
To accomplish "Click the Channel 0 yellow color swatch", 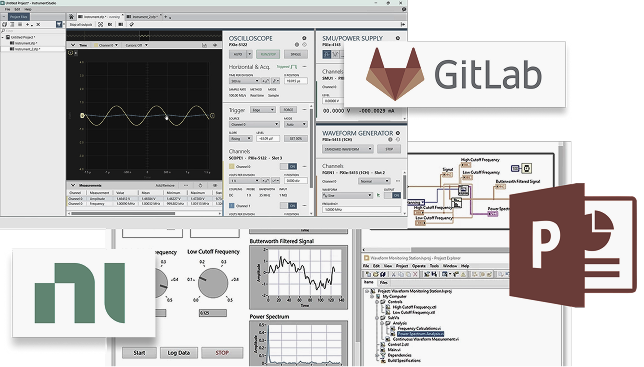I will pyautogui.click(x=232, y=166).
